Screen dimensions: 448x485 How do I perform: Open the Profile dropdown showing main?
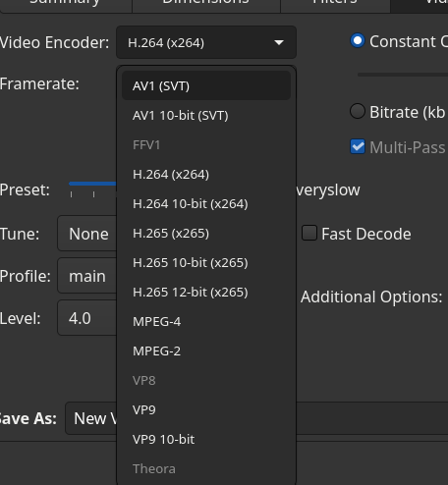pos(87,276)
